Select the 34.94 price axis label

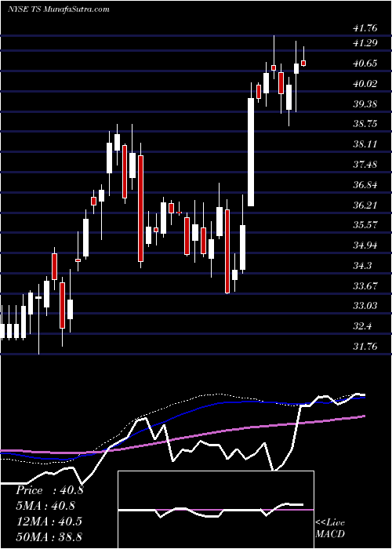(365, 245)
